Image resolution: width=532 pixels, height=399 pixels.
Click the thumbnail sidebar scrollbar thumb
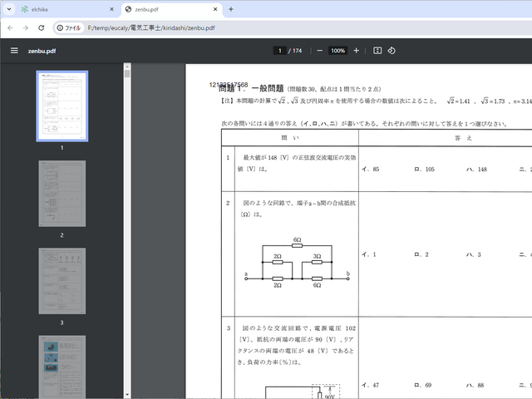click(127, 74)
